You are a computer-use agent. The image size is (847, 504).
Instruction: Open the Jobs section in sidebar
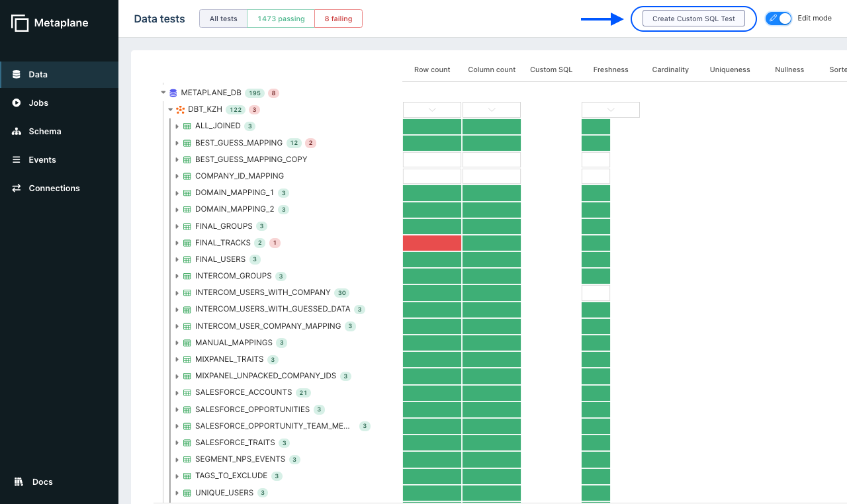pos(59,103)
